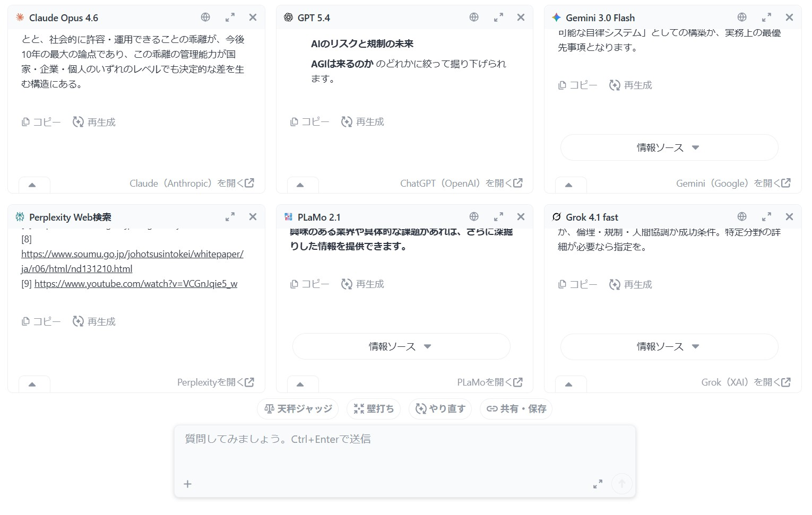Toggle web search globe in Gemini 3.0 Flash panel
The height and width of the screenshot is (515, 812).
[742, 18]
